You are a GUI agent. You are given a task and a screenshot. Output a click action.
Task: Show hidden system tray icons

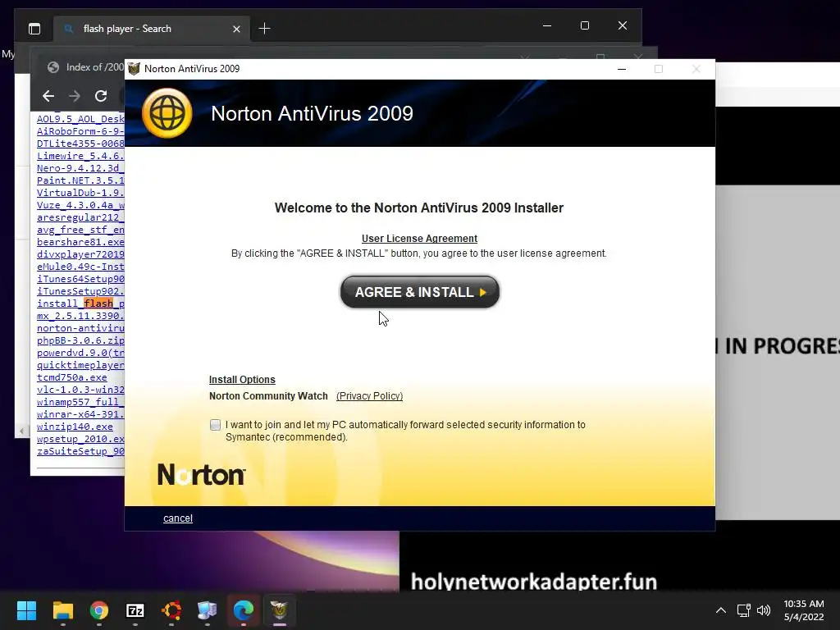[721, 610]
